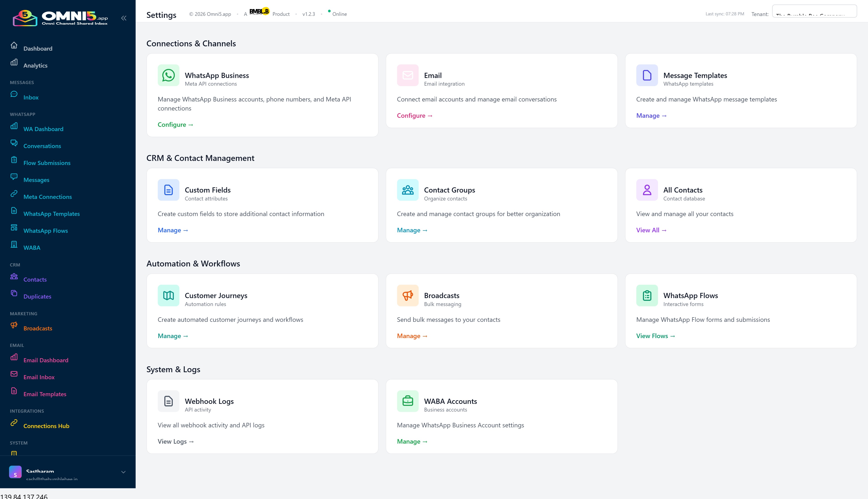Click Configure link under WhatsApp Business
This screenshot has height=499, width=868.
[175, 125]
